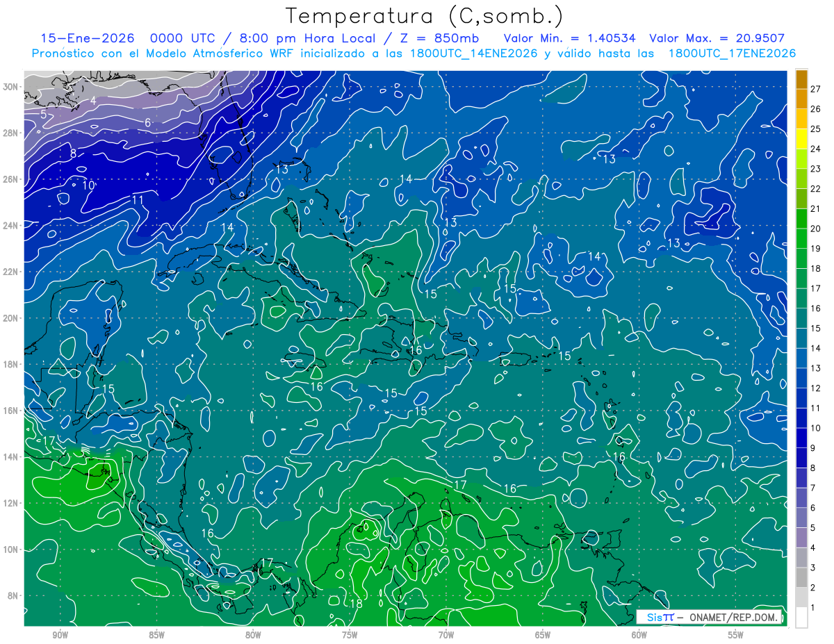Screen dimensions: 834x644
Task: Click the legend scale value '12'
Action: (x=816, y=388)
